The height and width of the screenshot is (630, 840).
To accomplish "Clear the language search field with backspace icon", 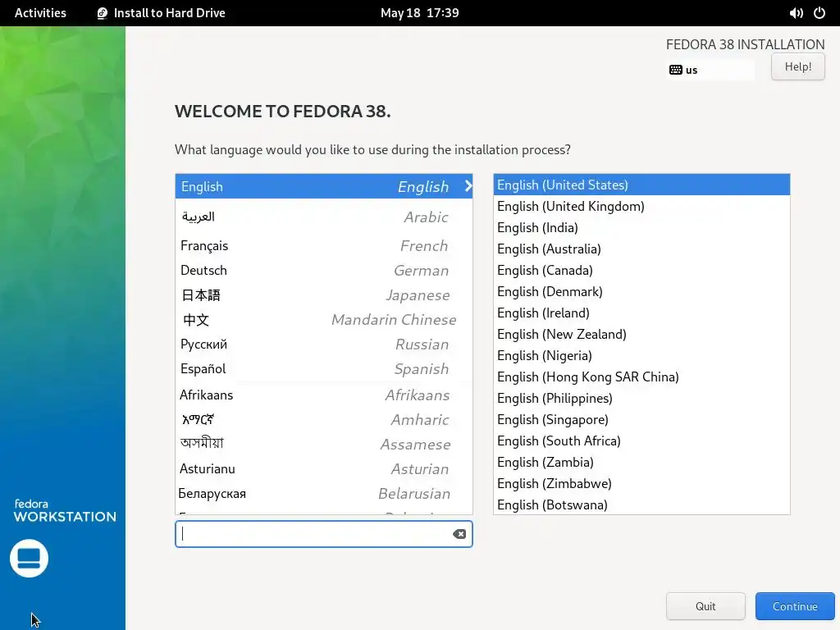I will (x=459, y=534).
